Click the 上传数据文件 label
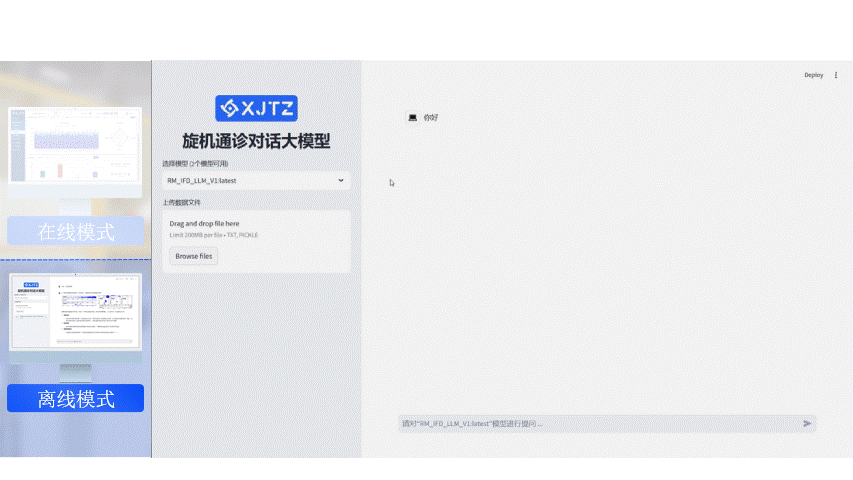 tap(182, 202)
